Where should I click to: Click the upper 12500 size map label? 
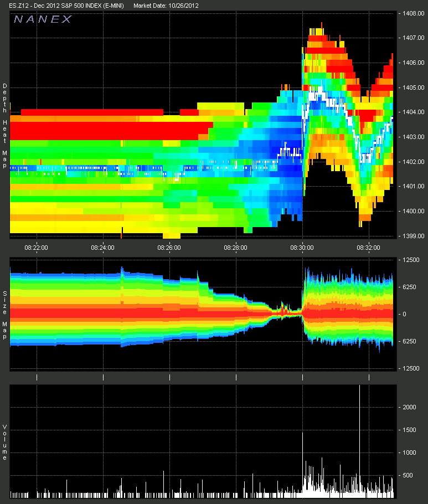coord(411,260)
